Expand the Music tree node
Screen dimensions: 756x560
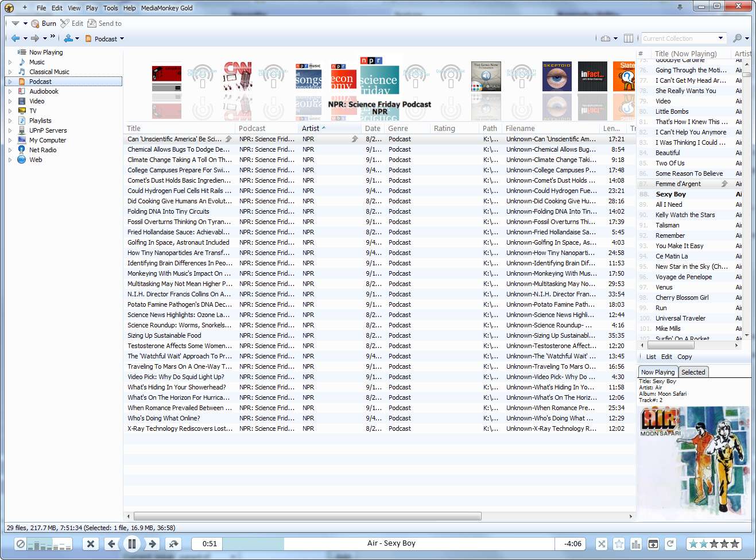(10, 62)
